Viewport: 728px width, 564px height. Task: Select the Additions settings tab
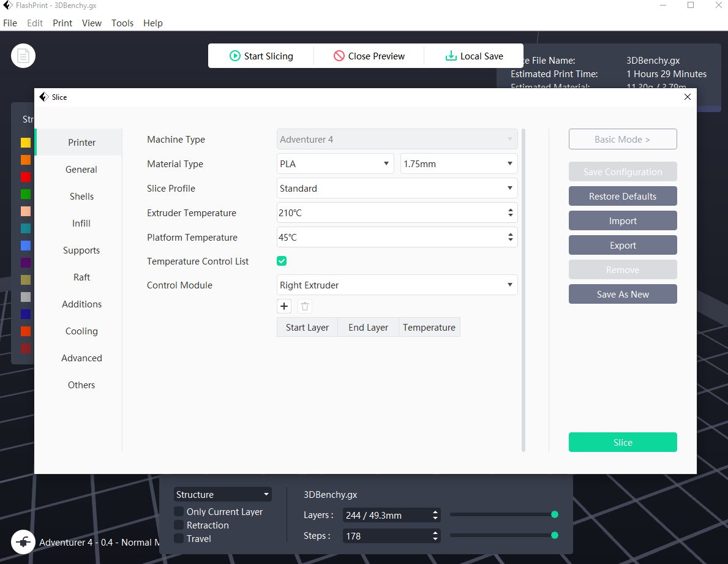click(x=80, y=304)
